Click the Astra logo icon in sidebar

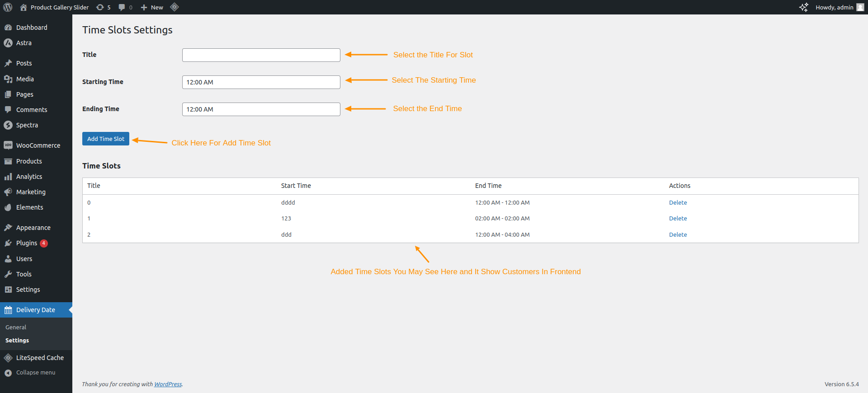pyautogui.click(x=8, y=43)
